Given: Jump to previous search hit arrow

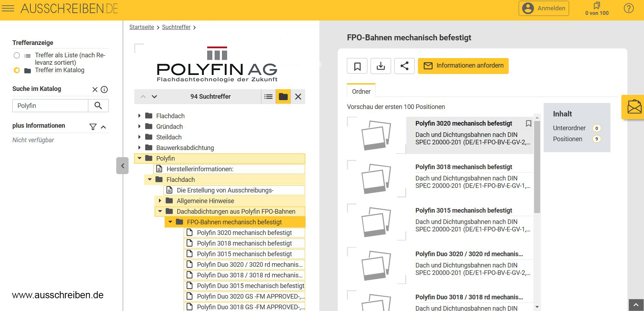Looking at the screenshot, I should [x=143, y=97].
